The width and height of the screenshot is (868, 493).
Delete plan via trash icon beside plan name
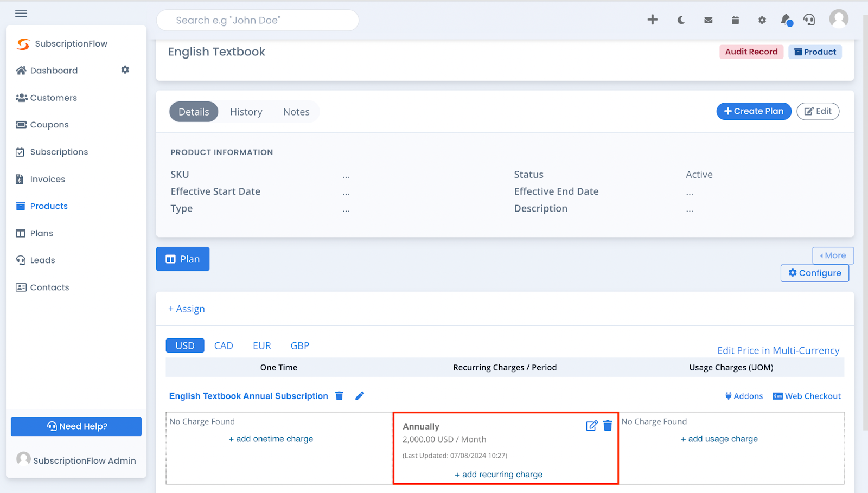click(x=340, y=396)
